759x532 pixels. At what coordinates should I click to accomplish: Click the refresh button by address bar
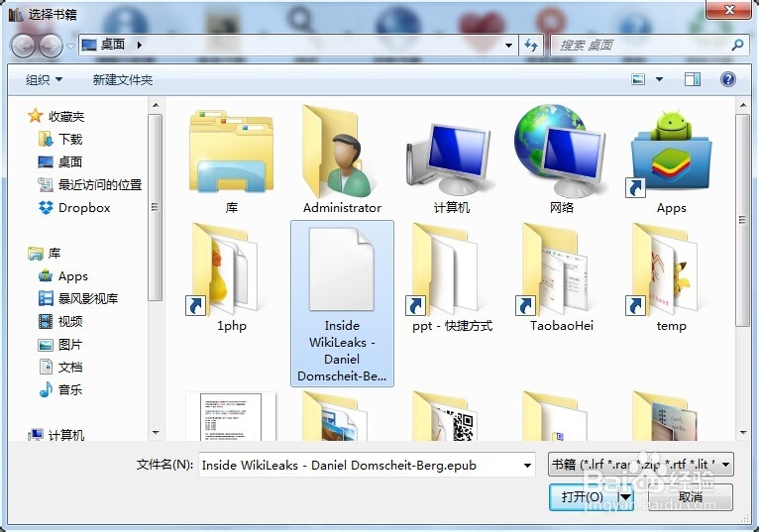[x=531, y=45]
